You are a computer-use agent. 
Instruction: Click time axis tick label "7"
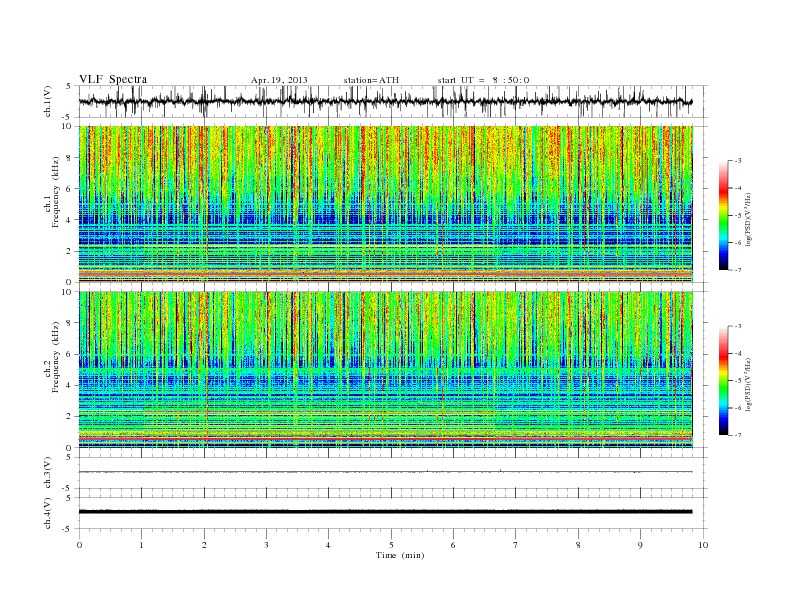tap(516, 545)
